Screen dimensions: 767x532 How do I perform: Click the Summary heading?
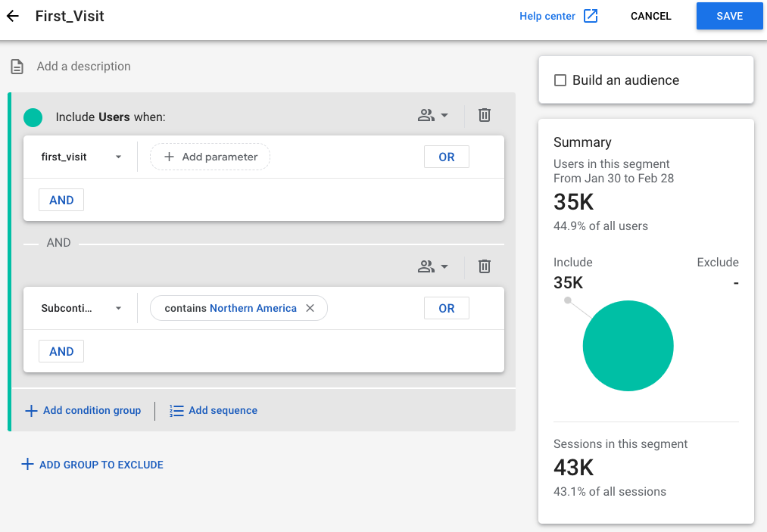coord(582,142)
